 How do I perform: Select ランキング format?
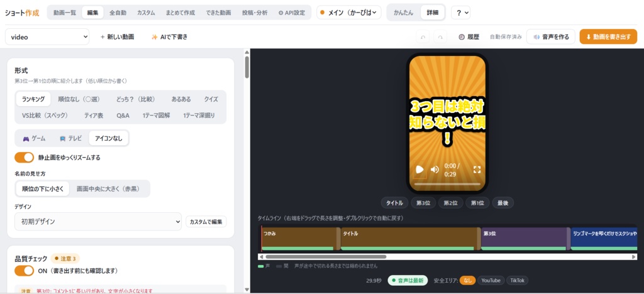point(33,99)
